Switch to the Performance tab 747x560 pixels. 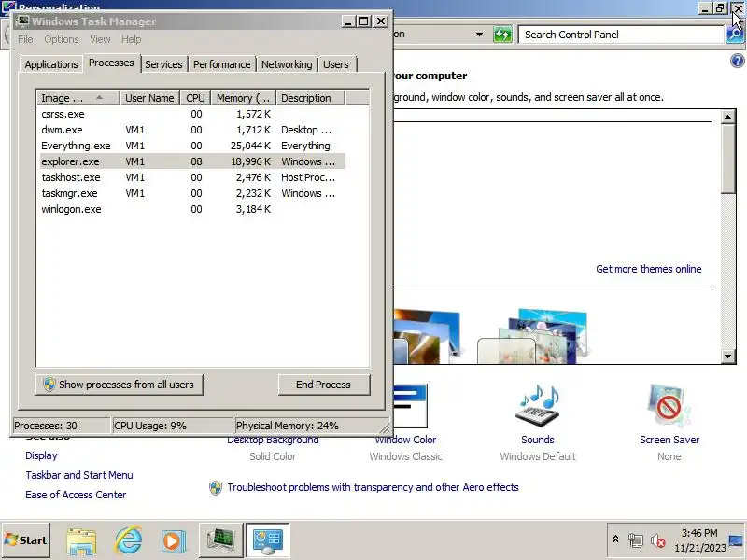pyautogui.click(x=221, y=64)
